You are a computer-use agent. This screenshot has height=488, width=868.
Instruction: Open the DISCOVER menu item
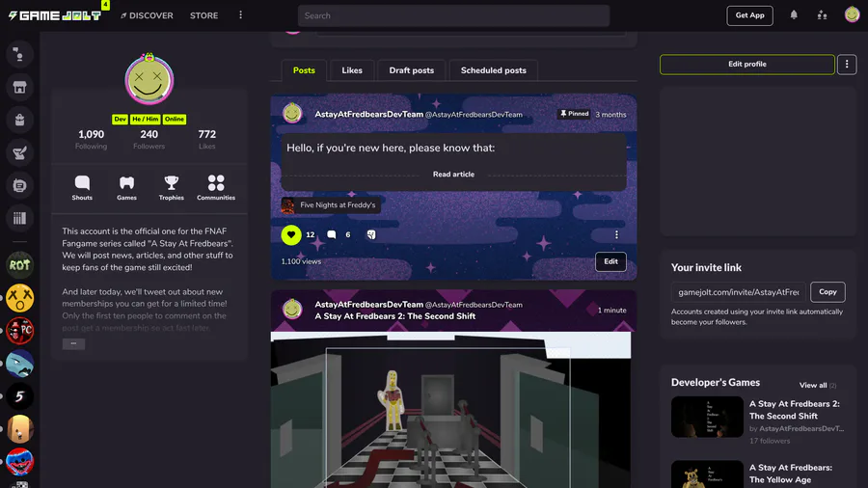point(147,15)
